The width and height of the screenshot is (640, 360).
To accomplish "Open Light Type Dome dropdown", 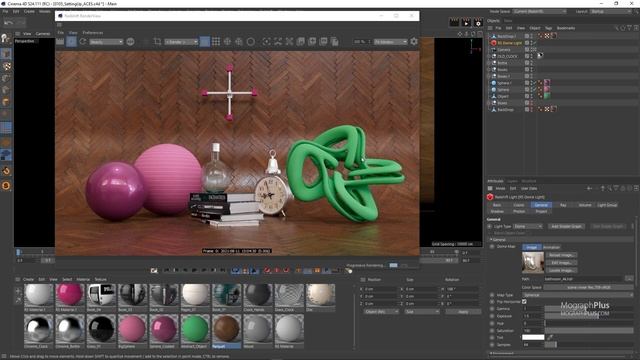I will point(528,226).
